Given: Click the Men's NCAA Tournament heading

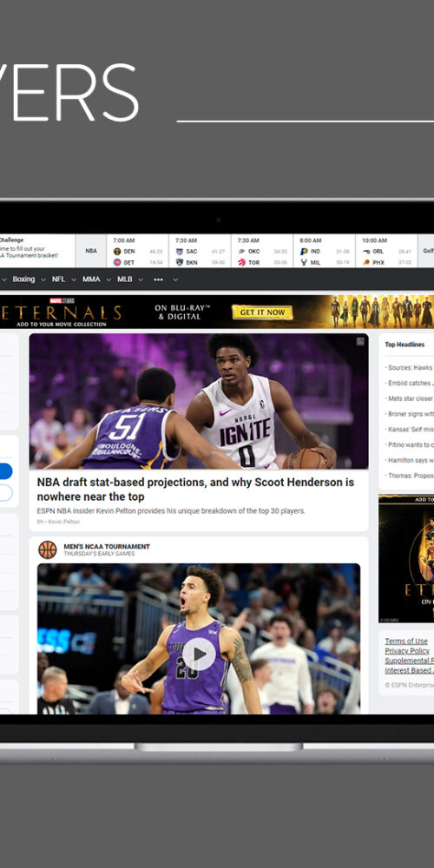Looking at the screenshot, I should [106, 546].
